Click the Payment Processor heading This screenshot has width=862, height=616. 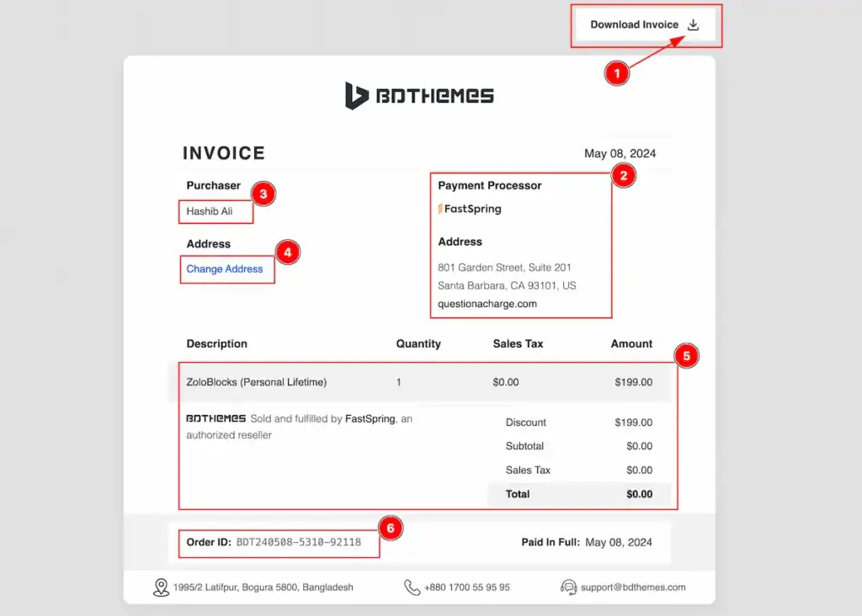pos(489,185)
